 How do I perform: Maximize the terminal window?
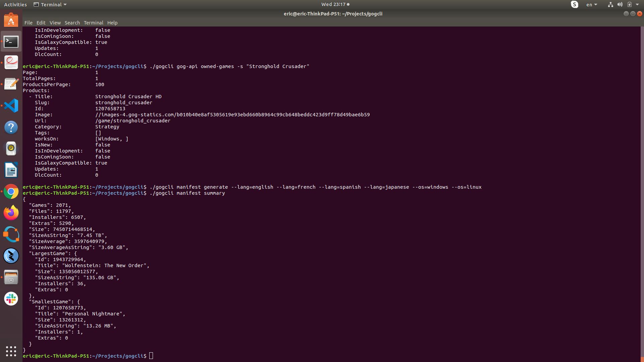pos(633,14)
